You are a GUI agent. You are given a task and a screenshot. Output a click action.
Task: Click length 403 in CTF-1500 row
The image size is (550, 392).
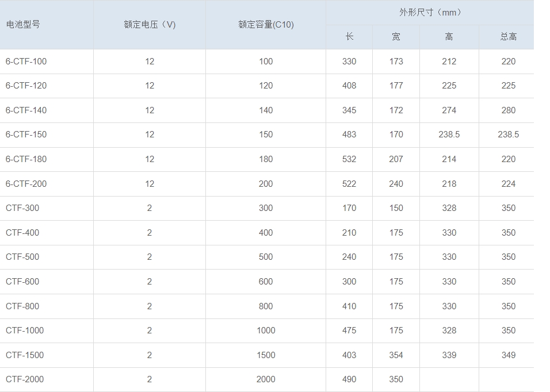(x=349, y=355)
